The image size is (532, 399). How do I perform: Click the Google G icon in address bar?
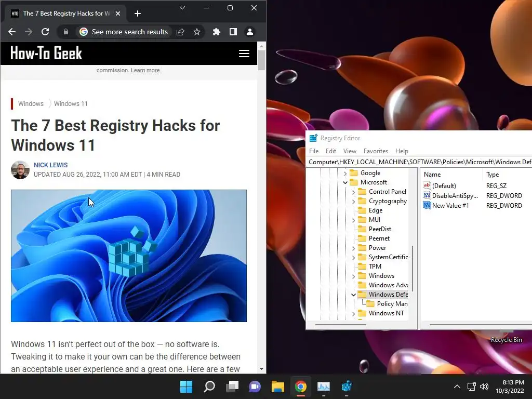click(x=84, y=32)
